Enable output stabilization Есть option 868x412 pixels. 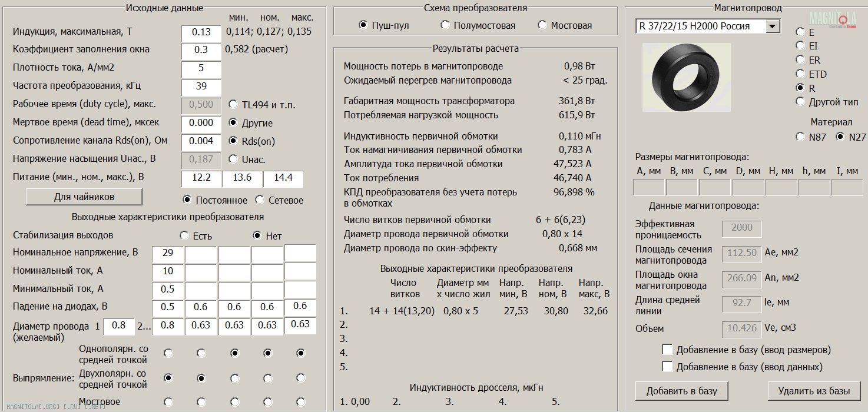pos(184,235)
